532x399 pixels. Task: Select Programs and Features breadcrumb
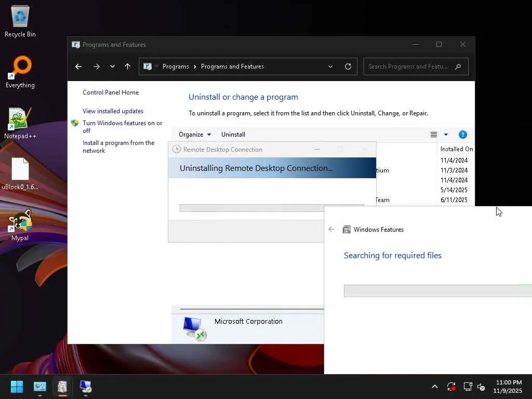[232, 66]
